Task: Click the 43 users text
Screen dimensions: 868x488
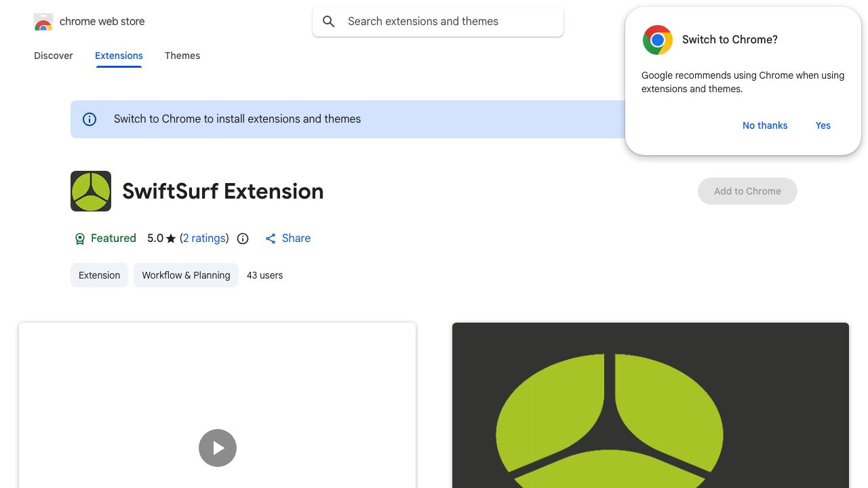Action: [264, 275]
